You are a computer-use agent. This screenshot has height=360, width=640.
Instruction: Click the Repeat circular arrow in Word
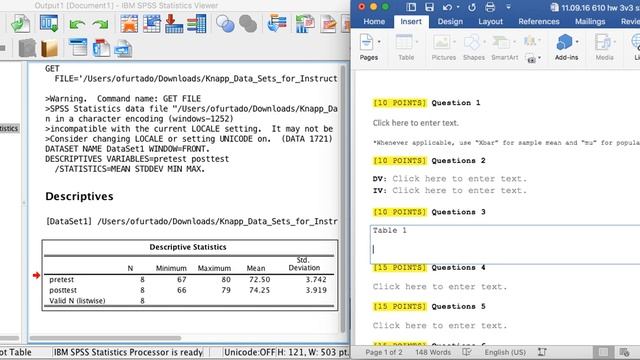472,7
